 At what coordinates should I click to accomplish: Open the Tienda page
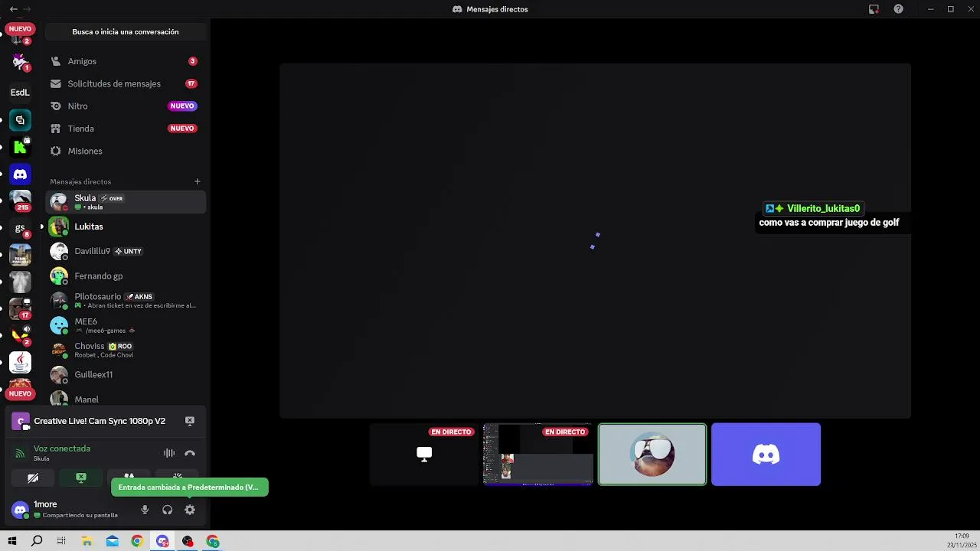pyautogui.click(x=126, y=129)
